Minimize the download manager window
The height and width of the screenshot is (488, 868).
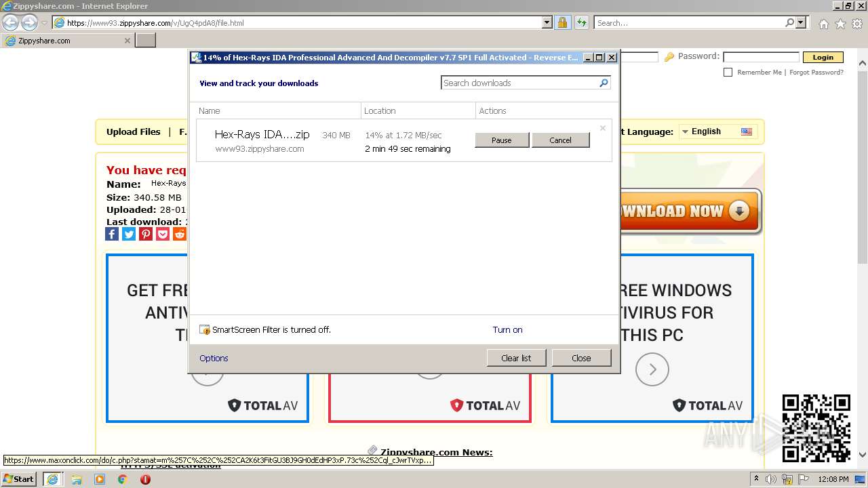(588, 58)
